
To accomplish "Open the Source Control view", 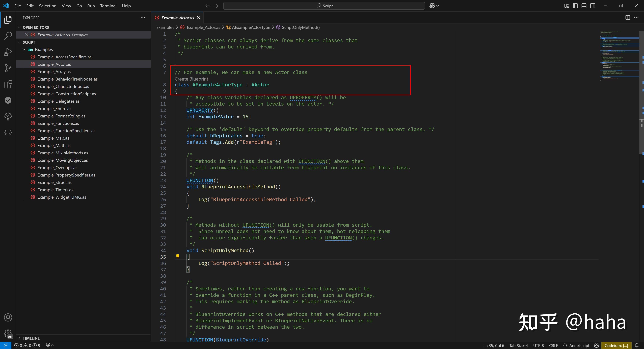I will coord(8,68).
